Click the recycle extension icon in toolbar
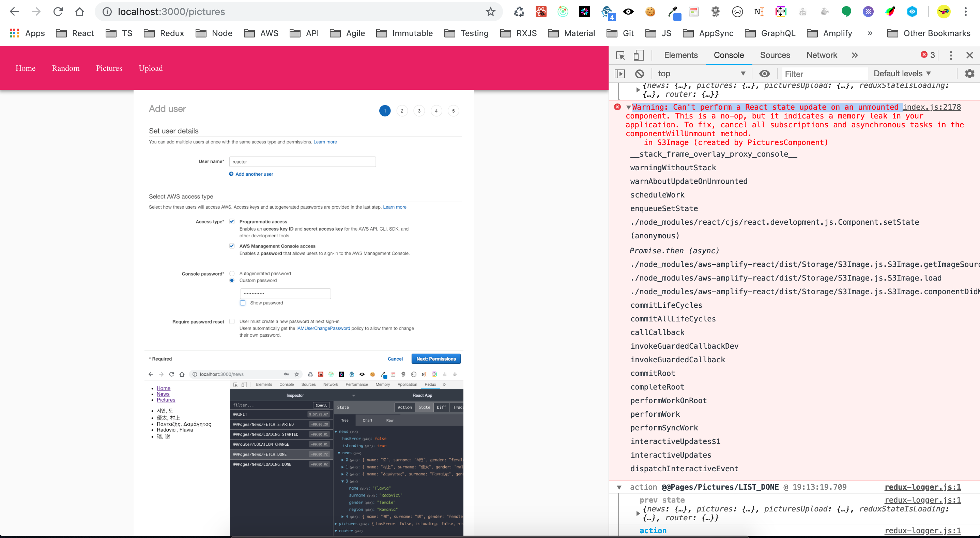Screen dimensions: 980x538 (x=519, y=12)
